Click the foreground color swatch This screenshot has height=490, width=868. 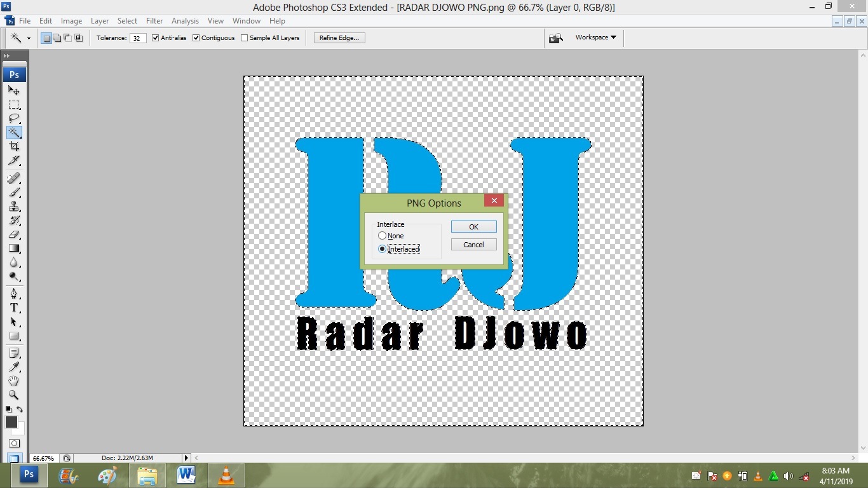[11, 422]
